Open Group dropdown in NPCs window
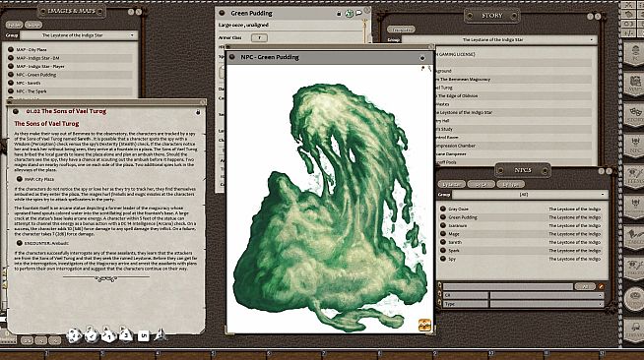644x360 pixels. [530, 195]
